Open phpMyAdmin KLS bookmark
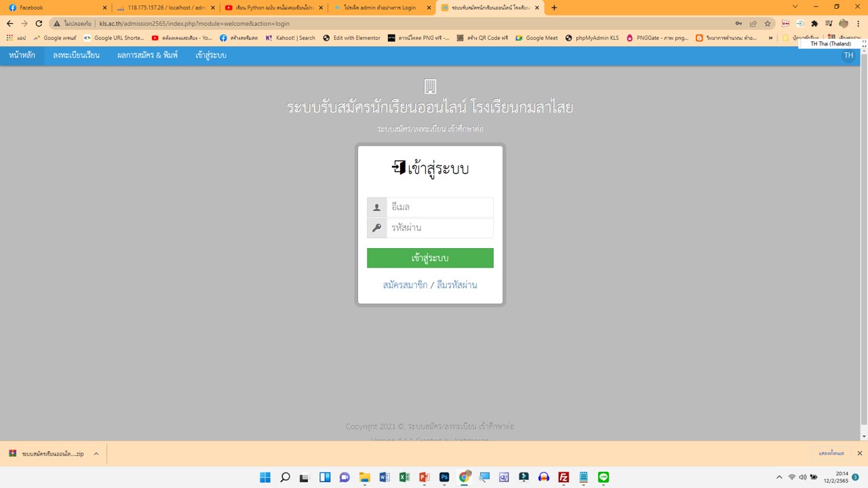The height and width of the screenshot is (488, 868). tap(592, 38)
